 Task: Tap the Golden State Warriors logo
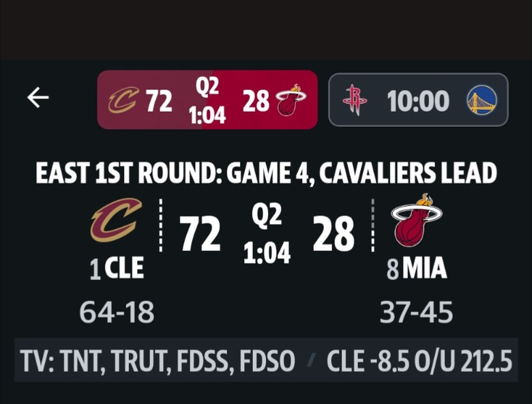click(482, 100)
